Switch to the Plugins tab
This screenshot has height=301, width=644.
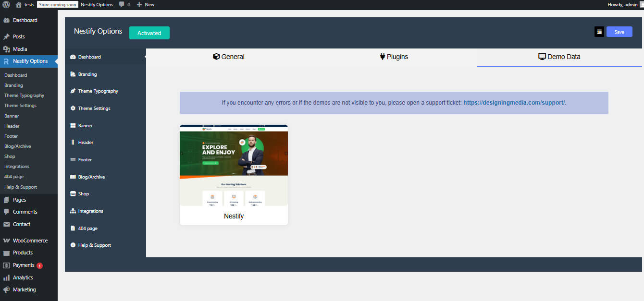(394, 57)
